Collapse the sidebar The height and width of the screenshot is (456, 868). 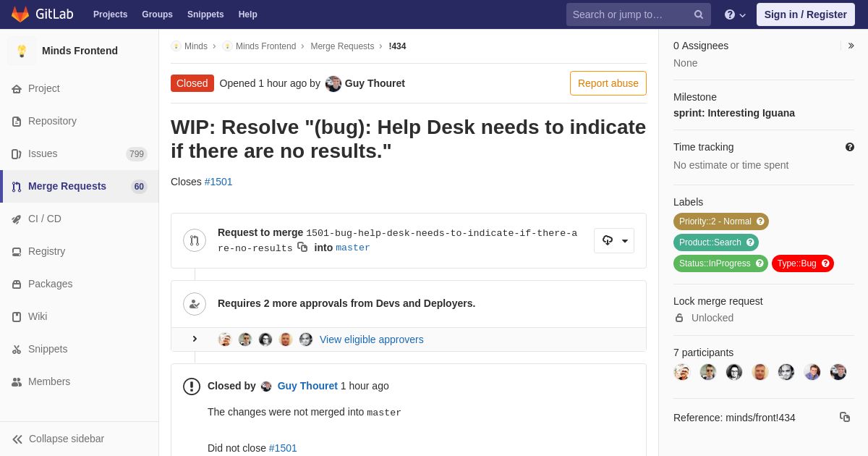[x=80, y=439]
